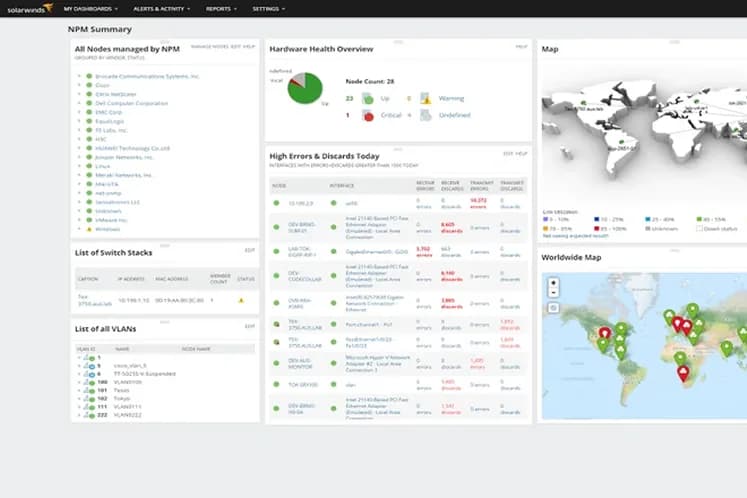Open the HUAWEI Technology Co.,Ltd vendor link
The image size is (747, 498).
[x=132, y=148]
